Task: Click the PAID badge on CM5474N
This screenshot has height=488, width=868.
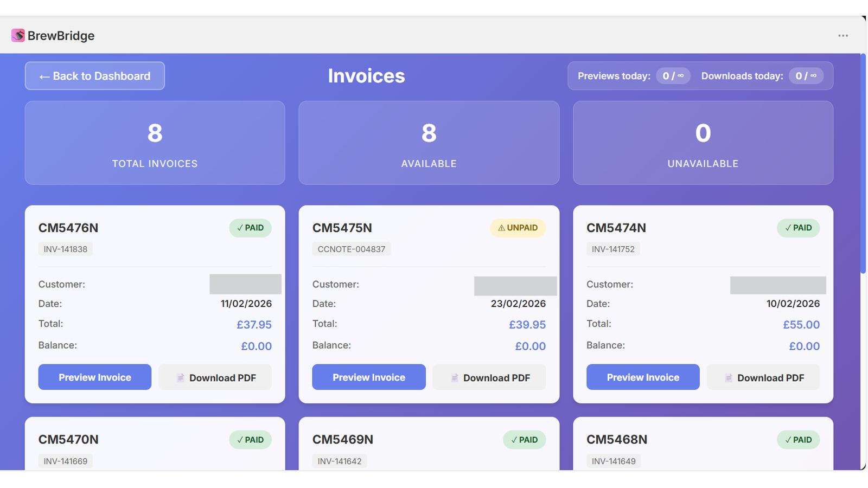Action: (798, 228)
